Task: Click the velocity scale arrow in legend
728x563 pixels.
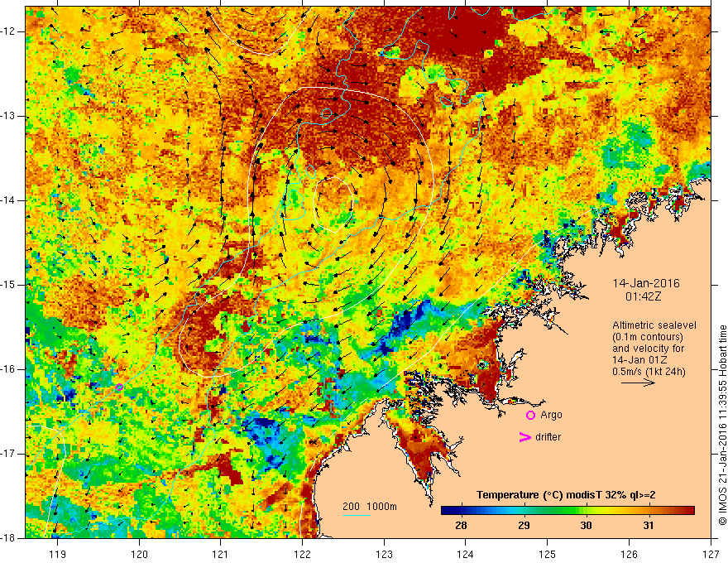Action: pos(638,383)
